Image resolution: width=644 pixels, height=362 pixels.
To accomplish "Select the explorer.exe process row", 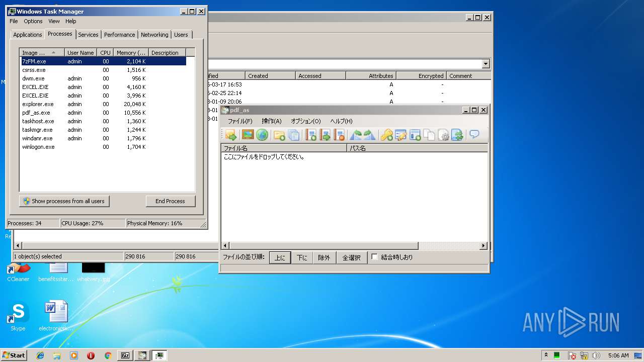I will [x=103, y=104].
